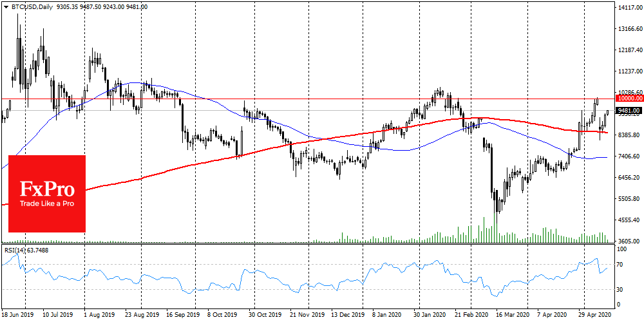
Task: Click the 18 Jun 2019 date marker
Action: [x=16, y=314]
